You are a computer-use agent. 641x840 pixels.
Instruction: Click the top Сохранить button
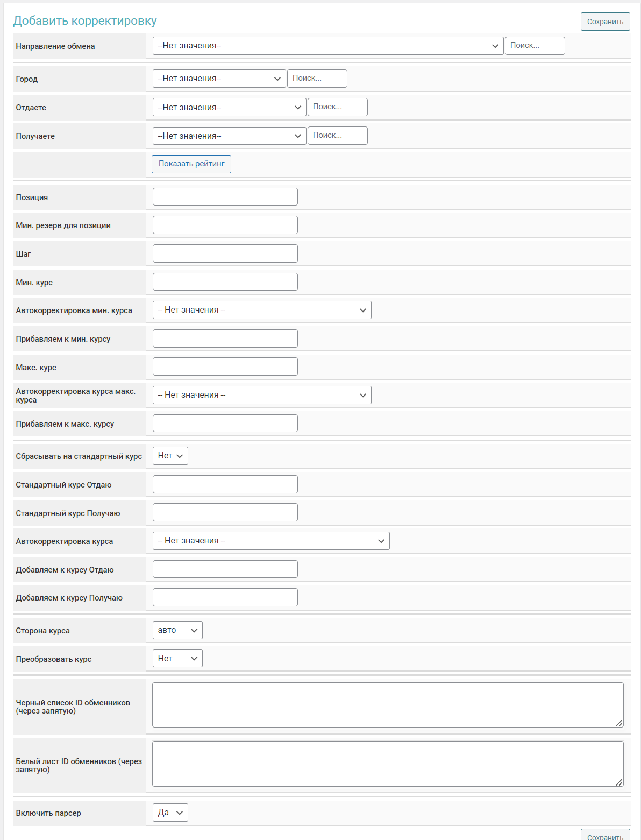pyautogui.click(x=605, y=22)
